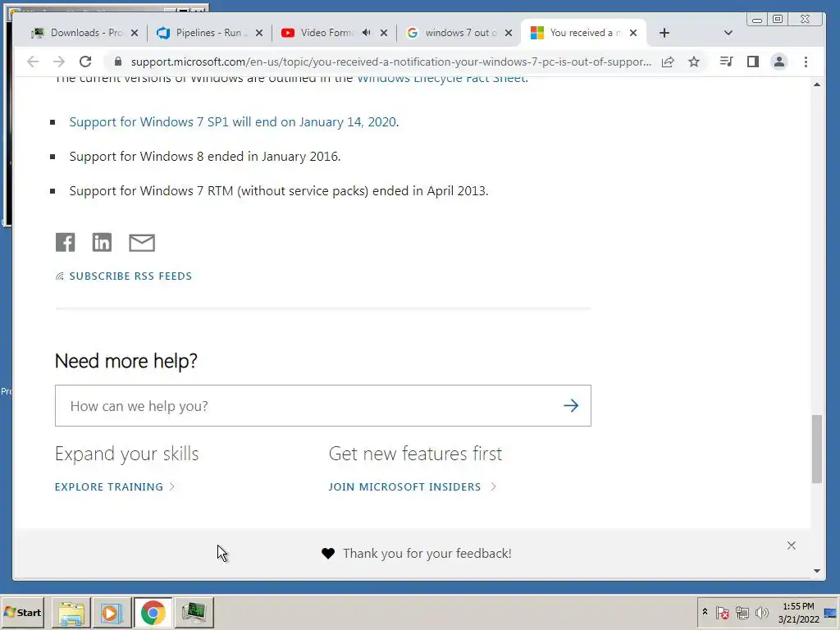Open the Windows Start menu
This screenshot has width=840, height=630.
point(22,612)
